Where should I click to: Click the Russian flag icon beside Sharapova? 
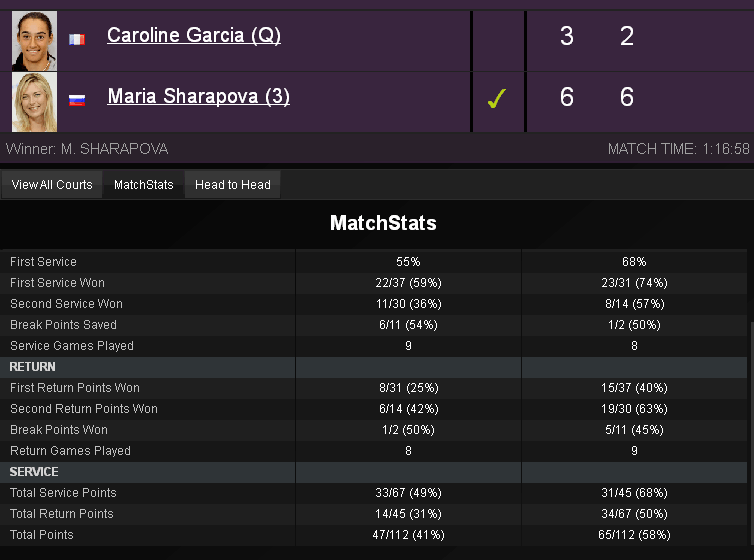click(x=77, y=99)
